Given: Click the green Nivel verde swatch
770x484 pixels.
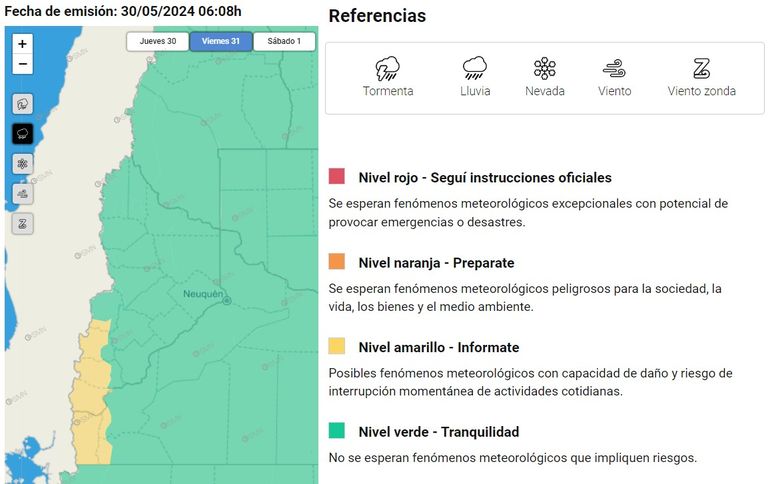Looking at the screenshot, I should point(337,431).
